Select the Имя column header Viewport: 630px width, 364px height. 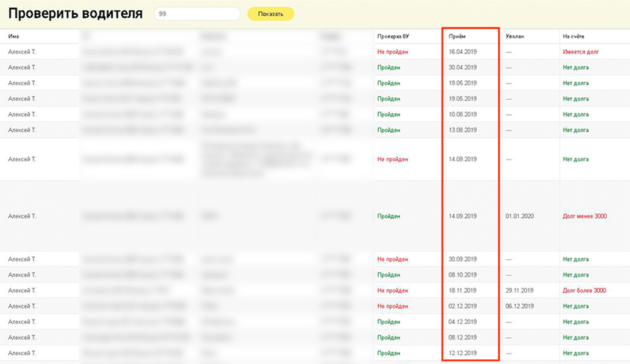13,37
